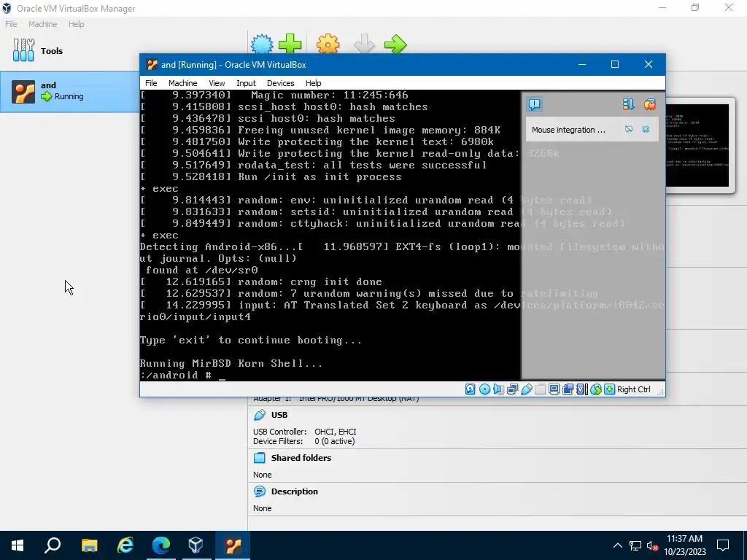Viewport: 747px width, 560px height.
Task: Launch Microsoft Edge from the taskbar
Action: coord(161,545)
